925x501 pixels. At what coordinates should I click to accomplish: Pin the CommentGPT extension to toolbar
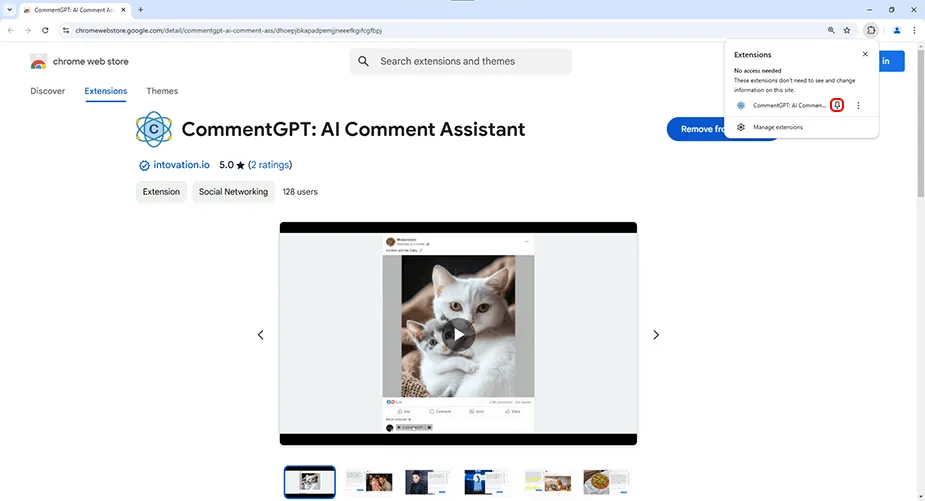point(837,105)
